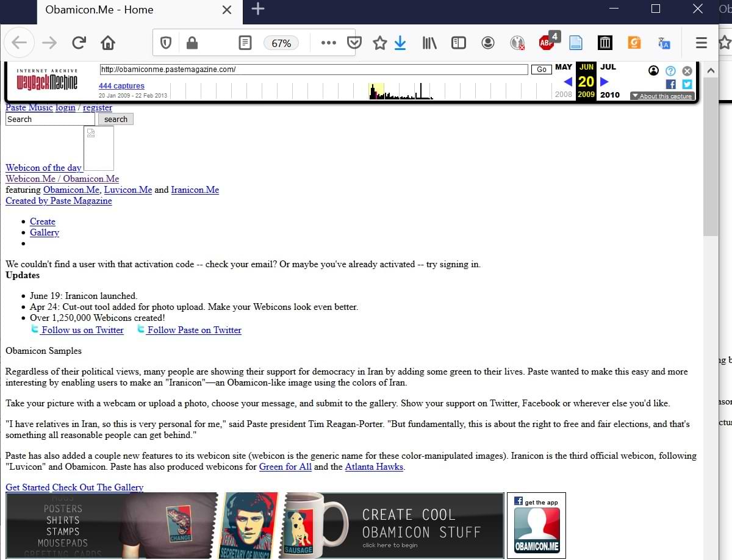Click the capture sparkline graph

361,91
